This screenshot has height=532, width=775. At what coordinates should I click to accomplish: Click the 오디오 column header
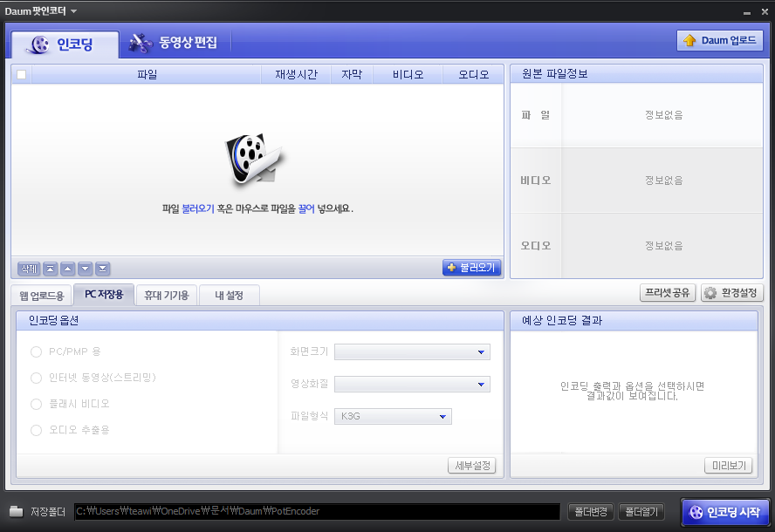[473, 75]
